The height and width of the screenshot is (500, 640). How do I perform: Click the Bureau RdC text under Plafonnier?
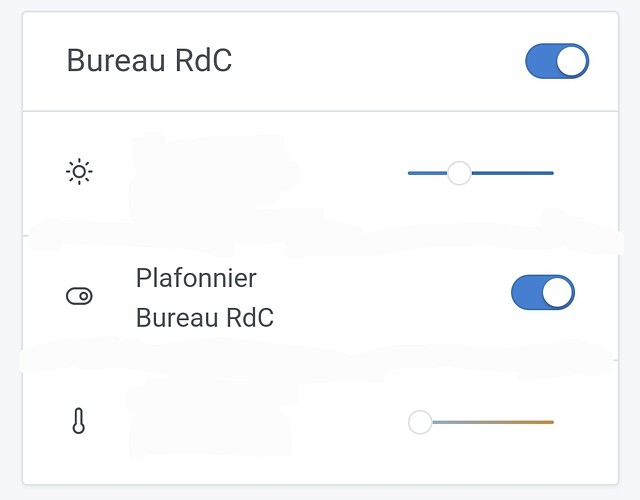click(205, 318)
